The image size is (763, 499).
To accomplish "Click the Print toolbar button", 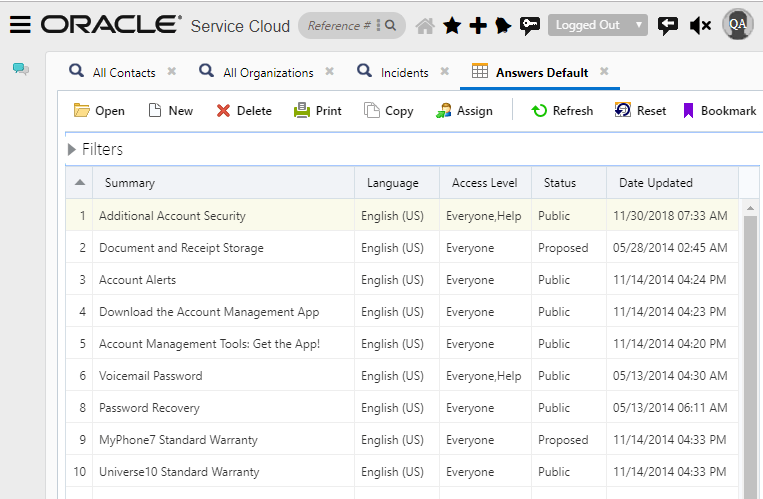I will [318, 111].
